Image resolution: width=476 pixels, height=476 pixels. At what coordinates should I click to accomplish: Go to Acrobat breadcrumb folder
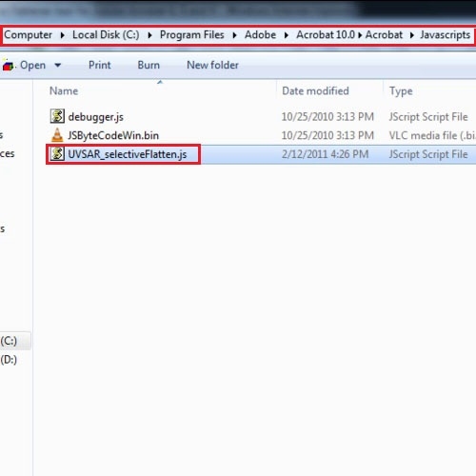(384, 35)
